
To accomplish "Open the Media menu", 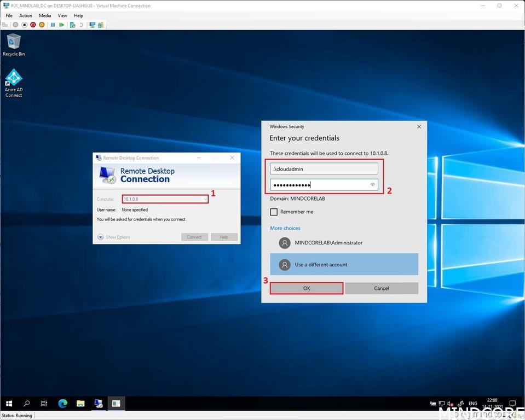I will 45,15.
